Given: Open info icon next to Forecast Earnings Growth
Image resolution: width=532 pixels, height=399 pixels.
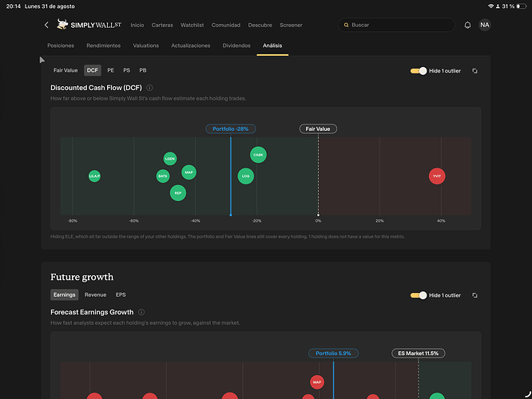Looking at the screenshot, I should click(x=141, y=312).
